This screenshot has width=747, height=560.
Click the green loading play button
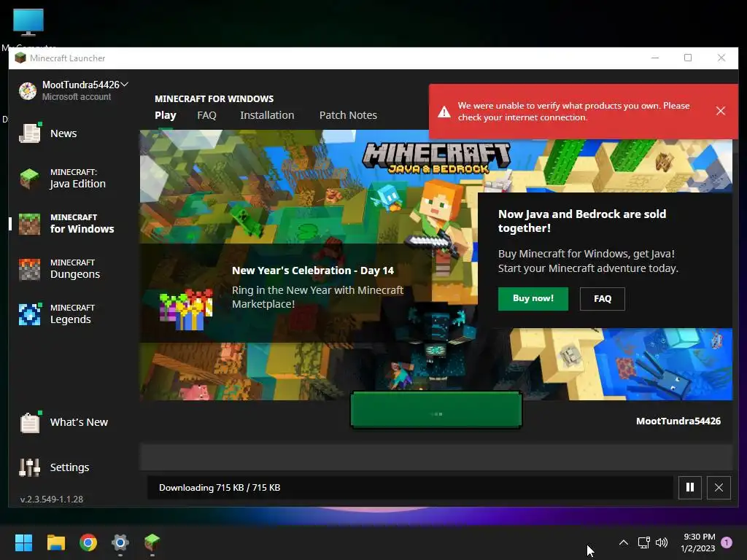(x=436, y=410)
